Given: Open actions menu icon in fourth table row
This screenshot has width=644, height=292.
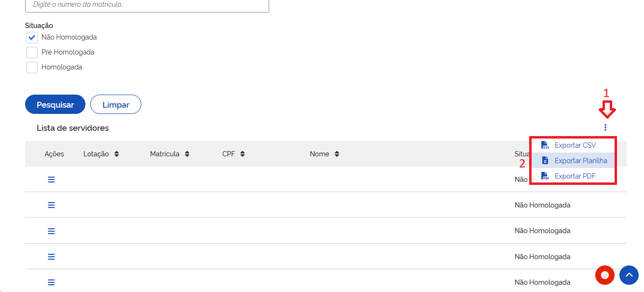Looking at the screenshot, I should click(x=51, y=257).
